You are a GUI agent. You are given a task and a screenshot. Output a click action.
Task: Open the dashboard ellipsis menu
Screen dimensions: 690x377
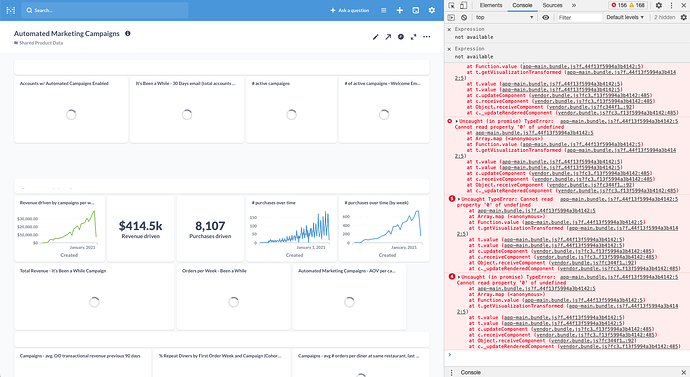point(426,37)
